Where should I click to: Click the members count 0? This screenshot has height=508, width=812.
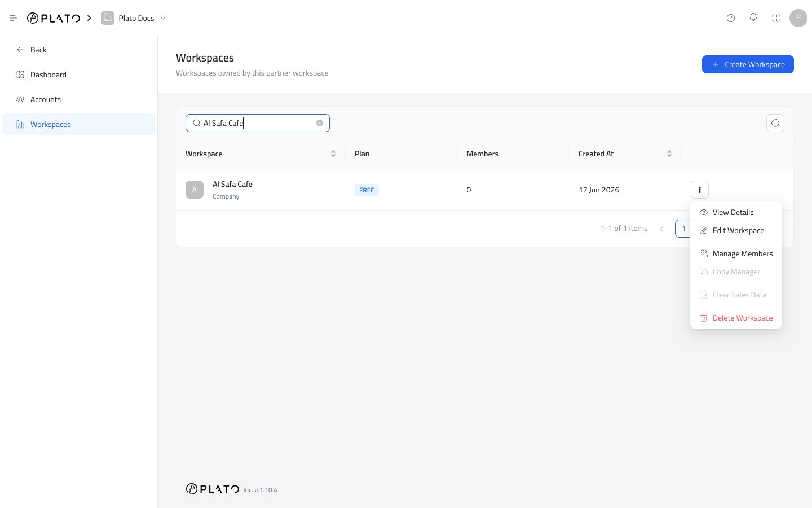pyautogui.click(x=469, y=190)
